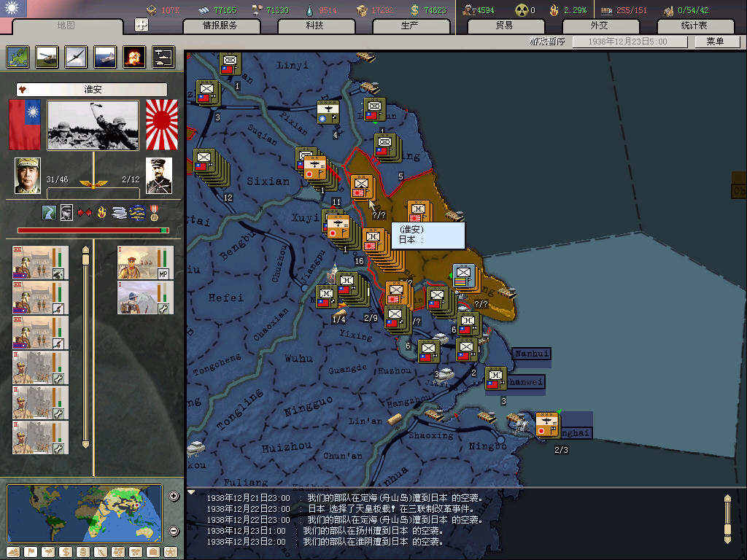This screenshot has width=747, height=560.
Task: Open the 统计表 tab
Action: (695, 26)
